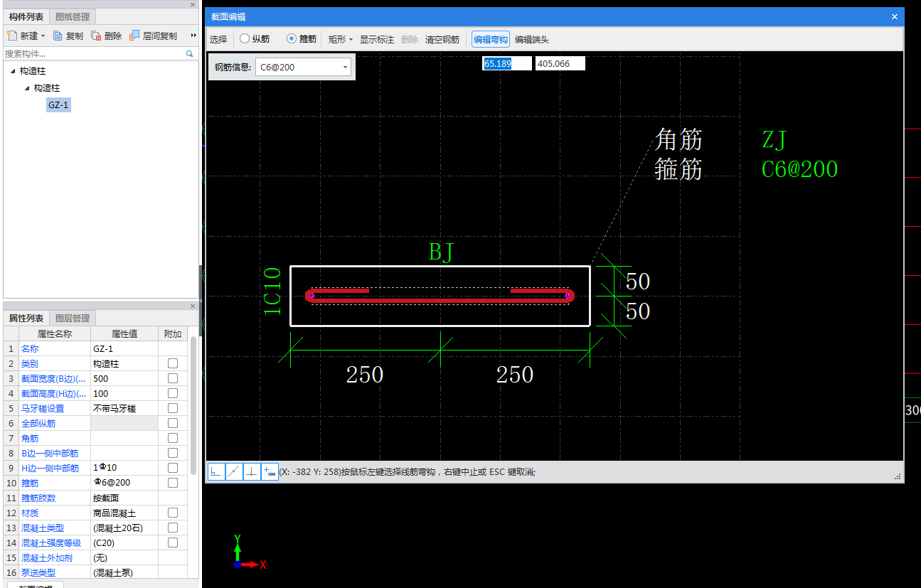Switch to the 属性列表 tab
This screenshot has width=921, height=588.
click(26, 319)
